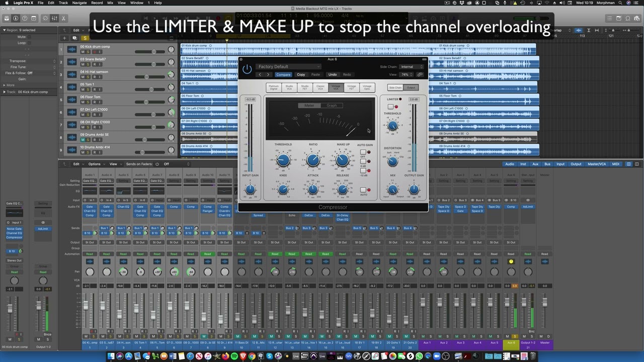Image resolution: width=644 pixels, height=362 pixels.
Task: Expand the More section in inspector
Action: click(x=5, y=86)
